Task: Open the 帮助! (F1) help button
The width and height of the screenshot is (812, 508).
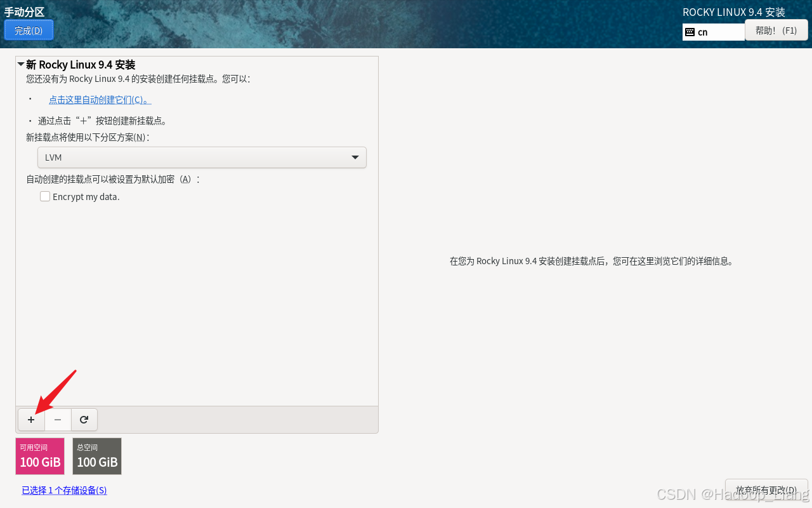Action: point(776,30)
